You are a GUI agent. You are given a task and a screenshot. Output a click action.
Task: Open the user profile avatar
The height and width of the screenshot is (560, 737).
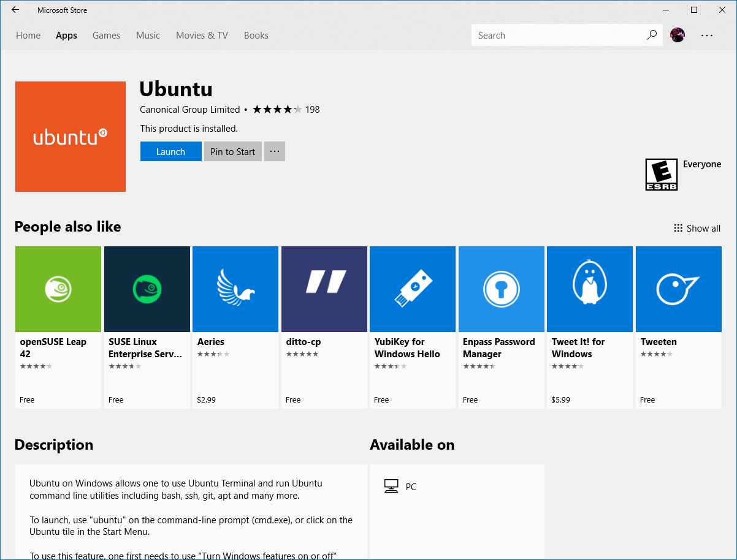point(678,35)
